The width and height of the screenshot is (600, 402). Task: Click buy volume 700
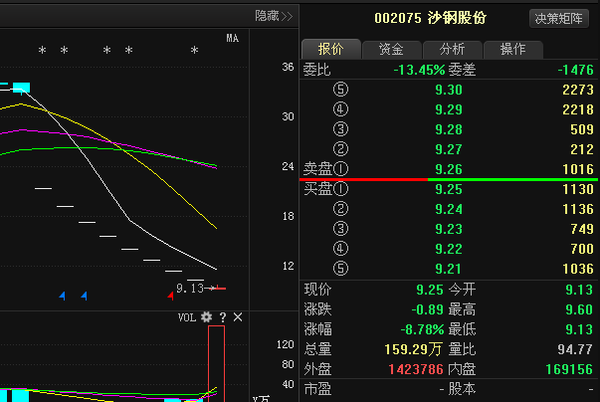point(582,249)
